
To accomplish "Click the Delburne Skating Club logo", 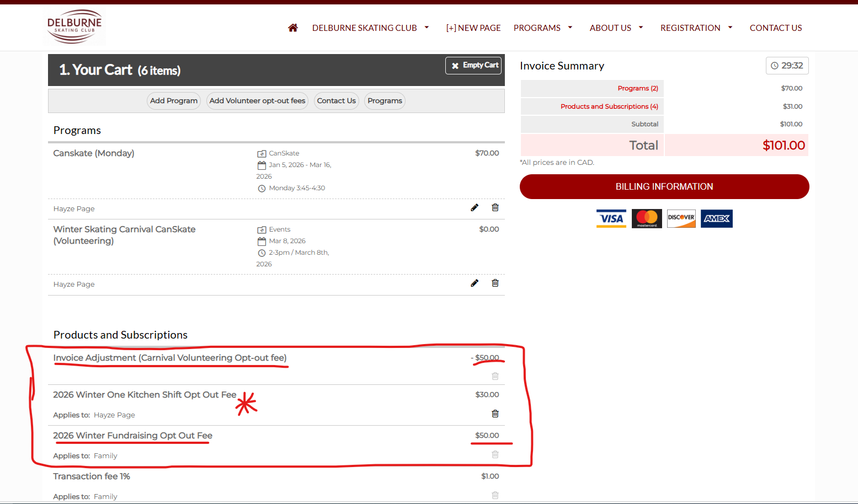I will (x=74, y=26).
